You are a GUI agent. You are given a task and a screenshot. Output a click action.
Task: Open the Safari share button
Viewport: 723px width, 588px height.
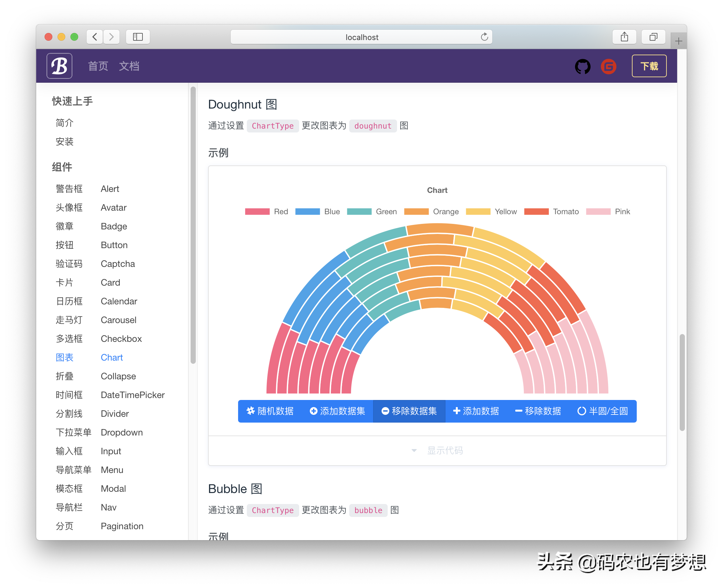click(624, 37)
